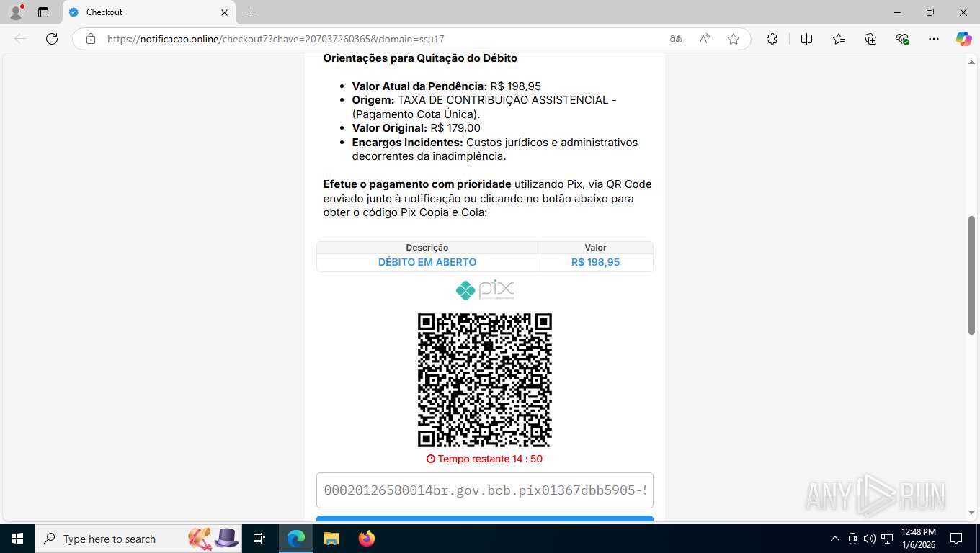Click the Pix QR code image

click(485, 380)
